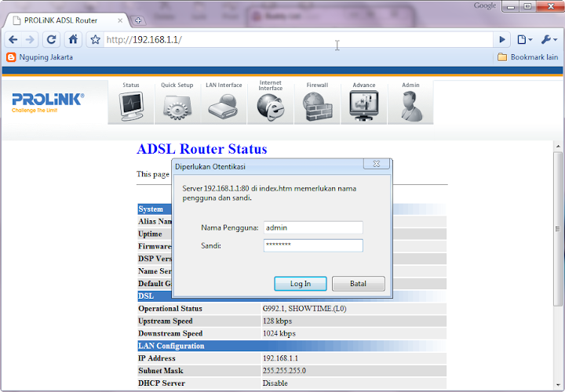565x392 pixels.
Task: Reload the page with the refresh icon
Action: [x=52, y=40]
